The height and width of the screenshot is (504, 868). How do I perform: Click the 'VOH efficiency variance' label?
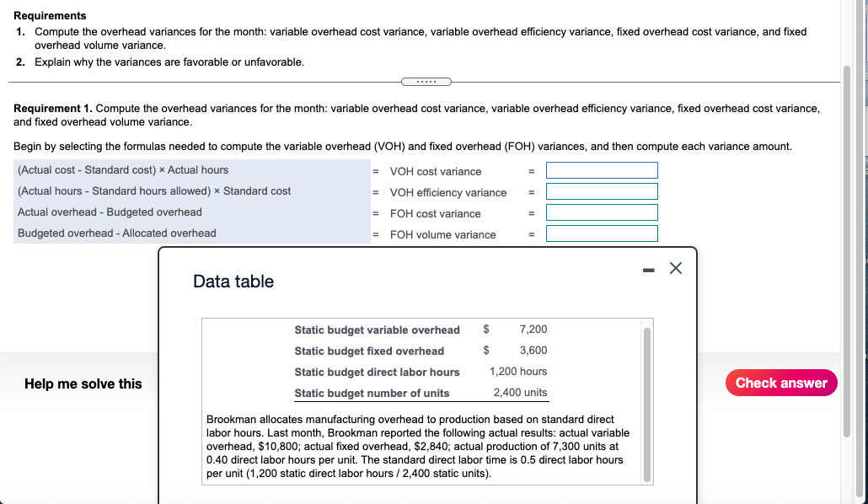click(x=448, y=193)
